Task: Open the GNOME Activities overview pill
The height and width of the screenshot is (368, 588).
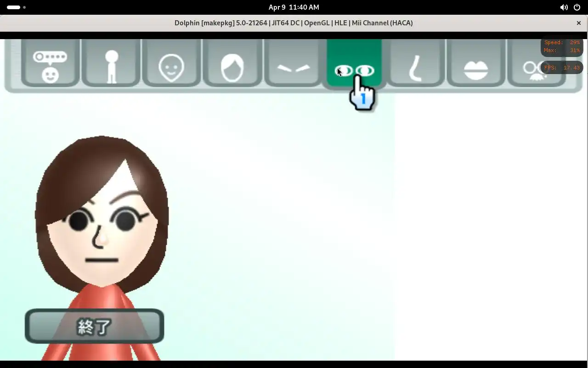Action: [x=16, y=7]
